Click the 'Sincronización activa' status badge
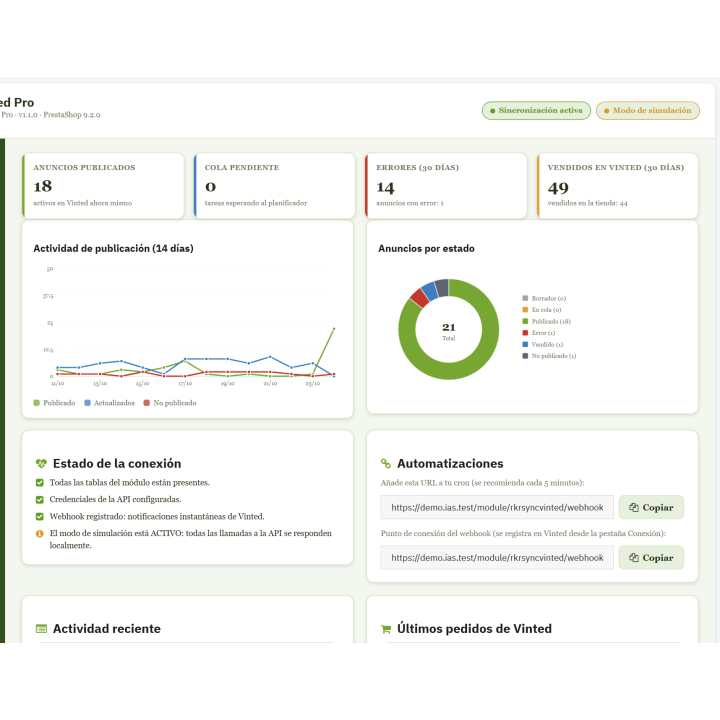The height and width of the screenshot is (720, 720). [536, 111]
